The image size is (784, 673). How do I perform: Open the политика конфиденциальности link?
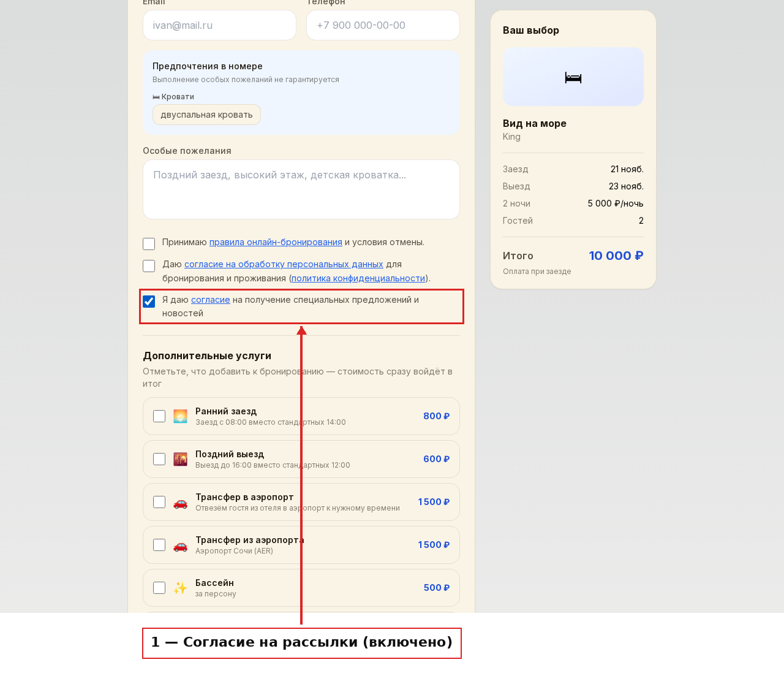click(358, 278)
